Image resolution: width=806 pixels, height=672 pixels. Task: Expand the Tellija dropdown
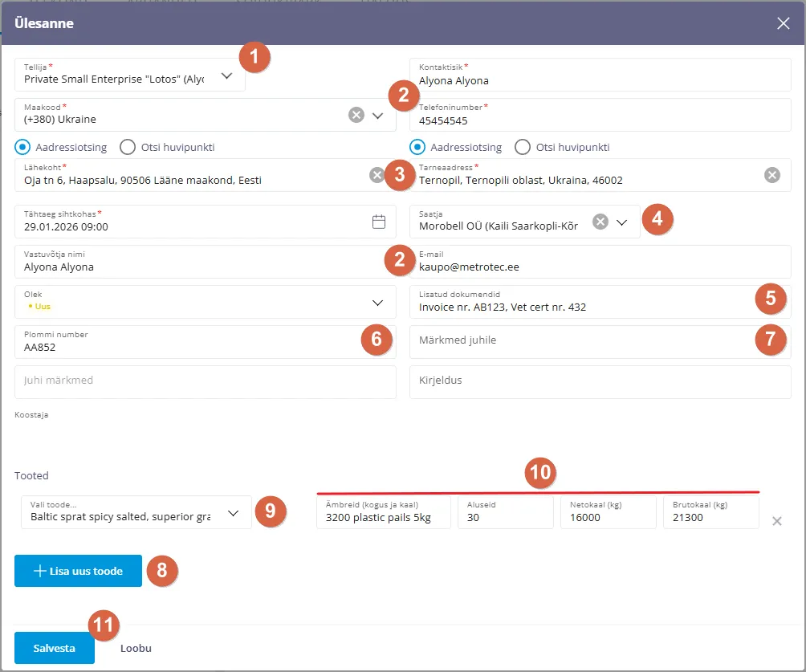click(x=227, y=75)
